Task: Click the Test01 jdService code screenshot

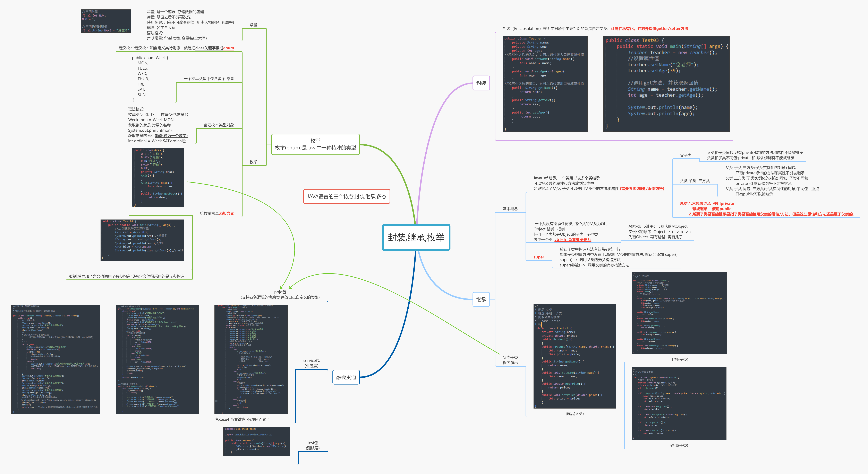Action: point(256,441)
